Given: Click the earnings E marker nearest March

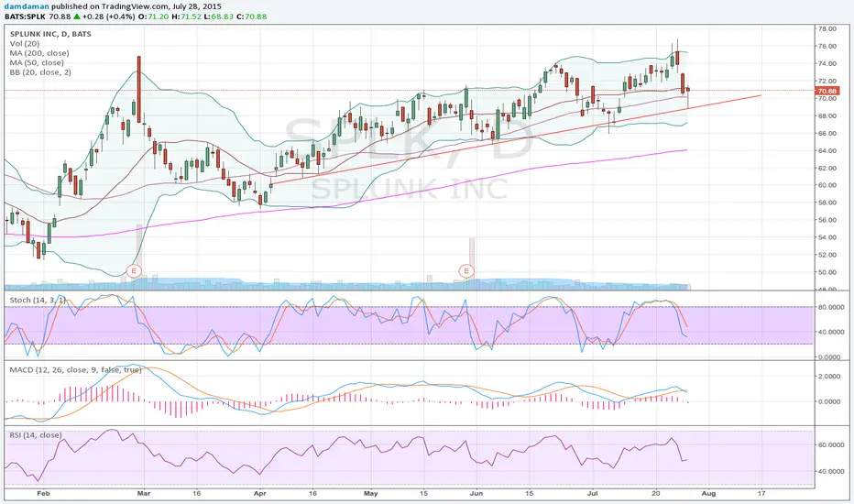Looking at the screenshot, I should [x=134, y=270].
